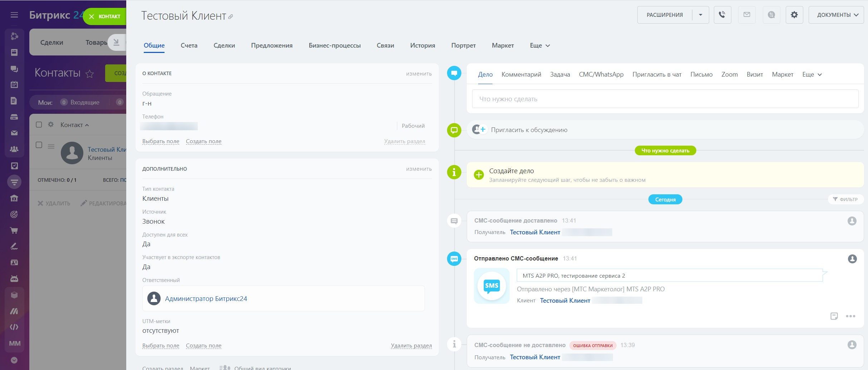Click the note icon on SMS card
868x370 pixels.
point(834,316)
